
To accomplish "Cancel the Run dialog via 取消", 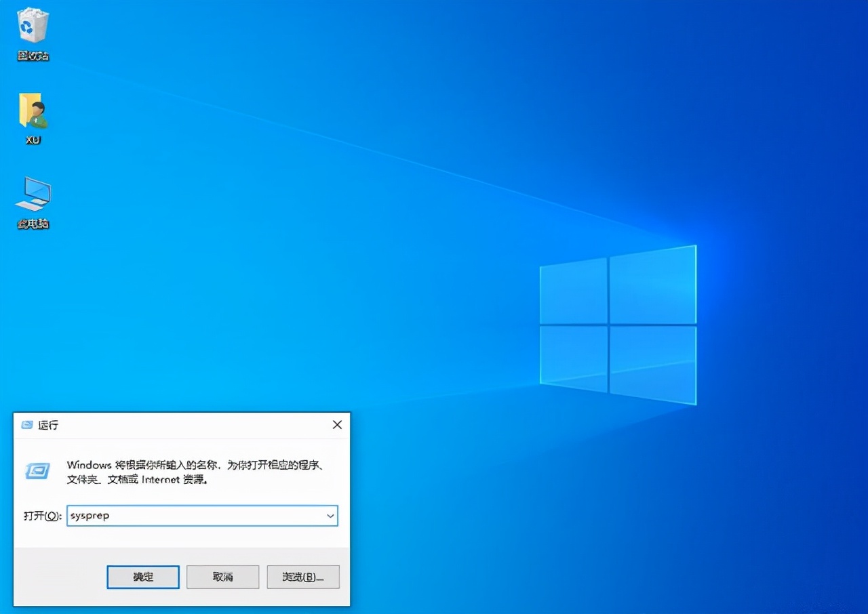I will point(222,577).
